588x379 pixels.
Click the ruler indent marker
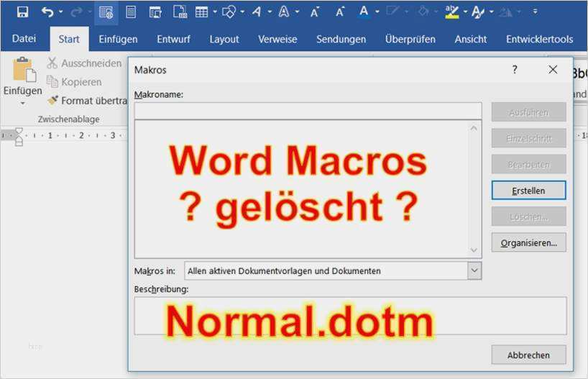[19, 136]
